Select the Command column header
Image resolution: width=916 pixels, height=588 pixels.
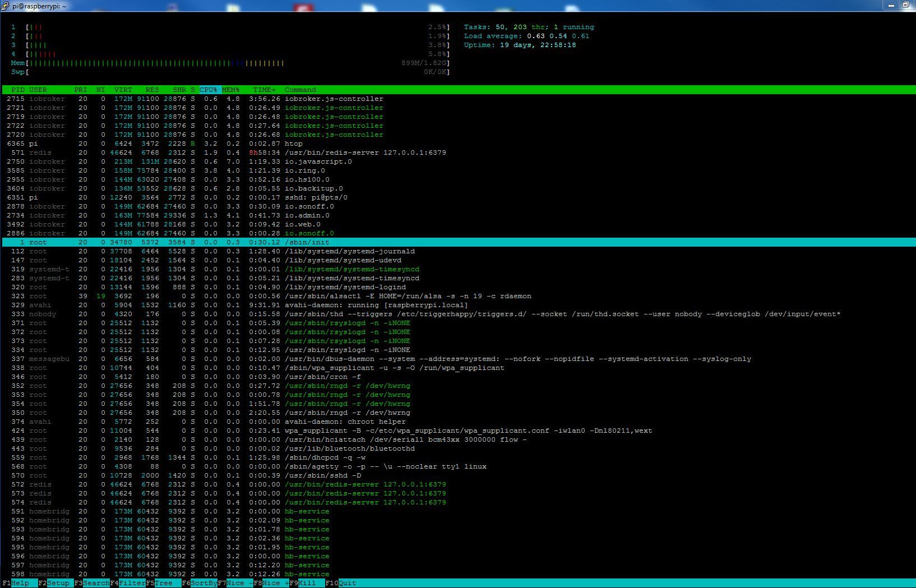click(x=300, y=90)
